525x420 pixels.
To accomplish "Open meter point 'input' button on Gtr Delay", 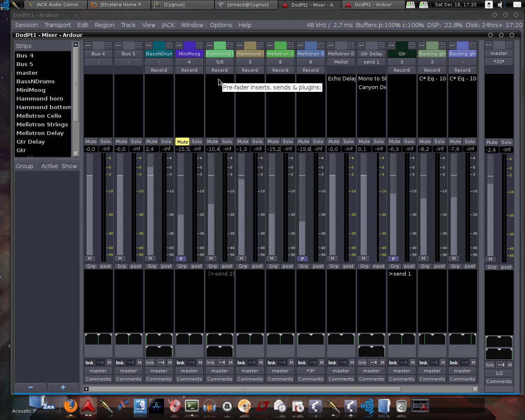I will pos(379,266).
